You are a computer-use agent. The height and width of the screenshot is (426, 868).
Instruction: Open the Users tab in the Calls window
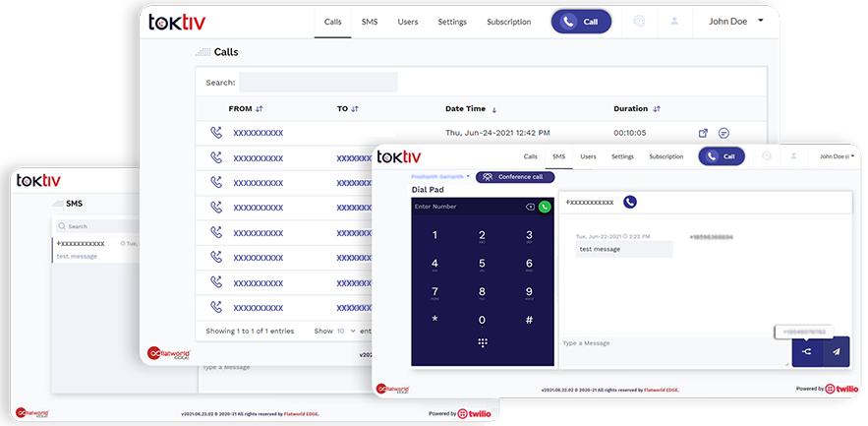click(x=407, y=23)
